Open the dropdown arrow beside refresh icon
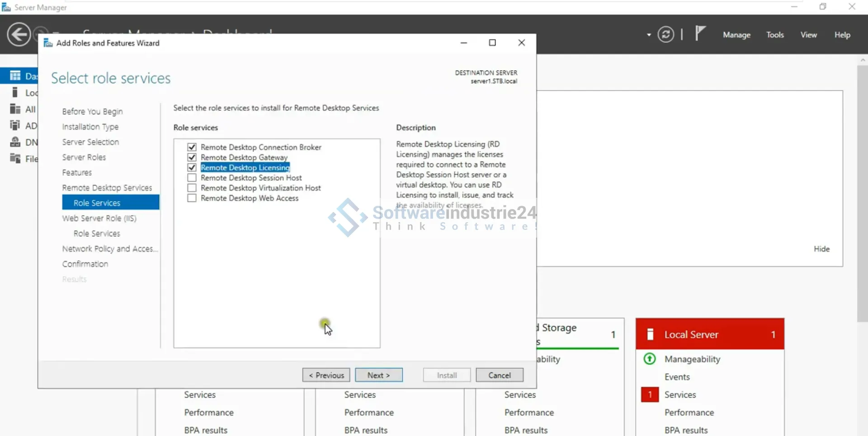 [x=649, y=35]
